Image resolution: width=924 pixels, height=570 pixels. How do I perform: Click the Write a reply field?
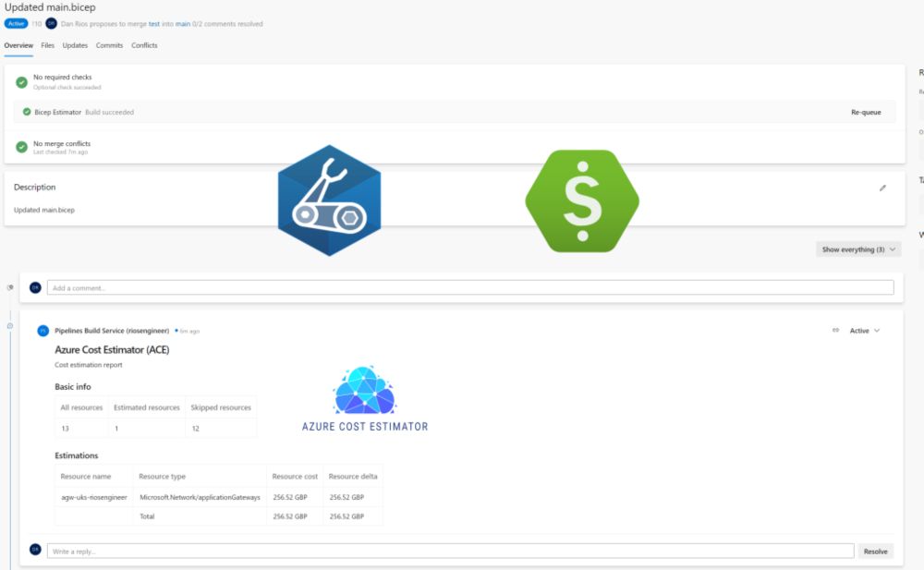click(x=450, y=552)
